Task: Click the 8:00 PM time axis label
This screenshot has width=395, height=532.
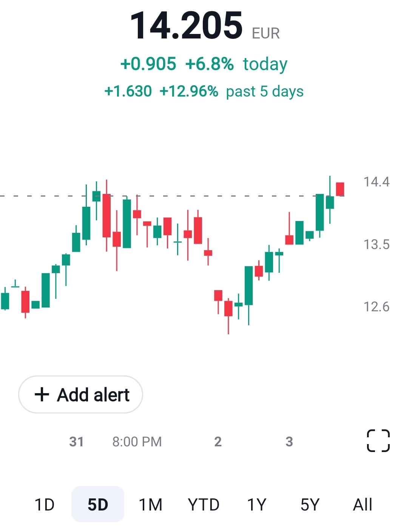Action: coord(137,441)
